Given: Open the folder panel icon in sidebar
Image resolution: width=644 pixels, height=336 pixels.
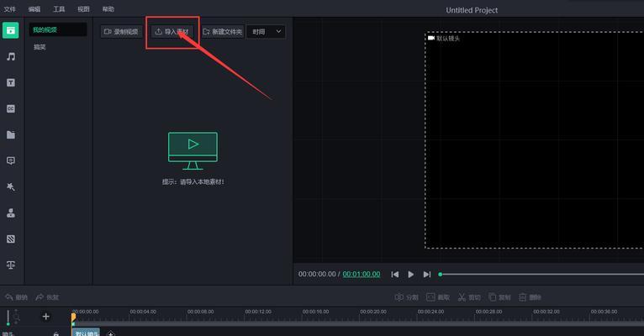Looking at the screenshot, I should [11, 134].
